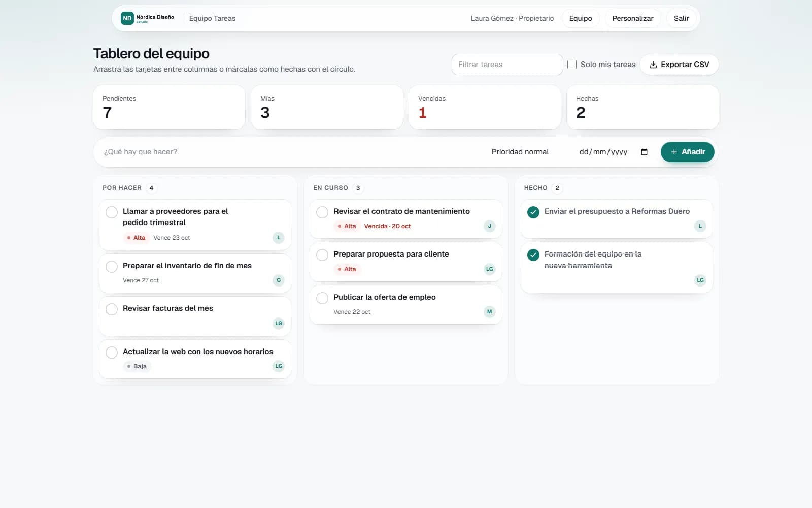Click the LG avatar on Revisar facturas card
Screen dimensions: 812x508
(279, 323)
